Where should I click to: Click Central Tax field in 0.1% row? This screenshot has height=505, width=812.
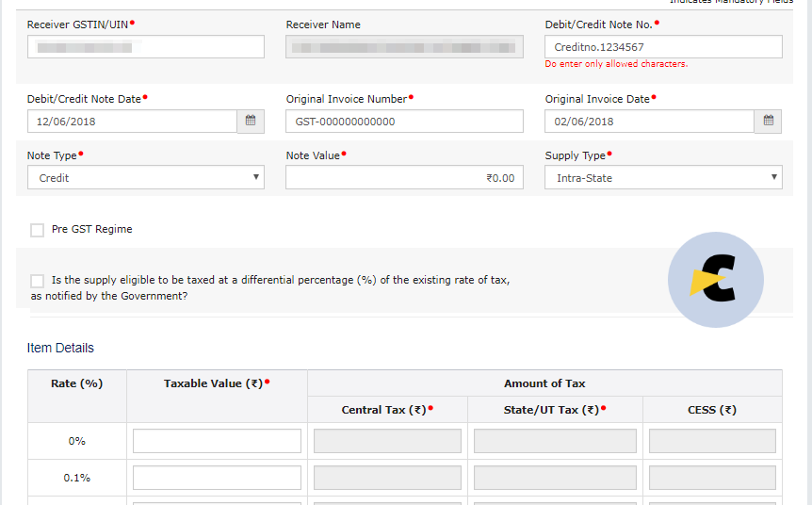387,478
